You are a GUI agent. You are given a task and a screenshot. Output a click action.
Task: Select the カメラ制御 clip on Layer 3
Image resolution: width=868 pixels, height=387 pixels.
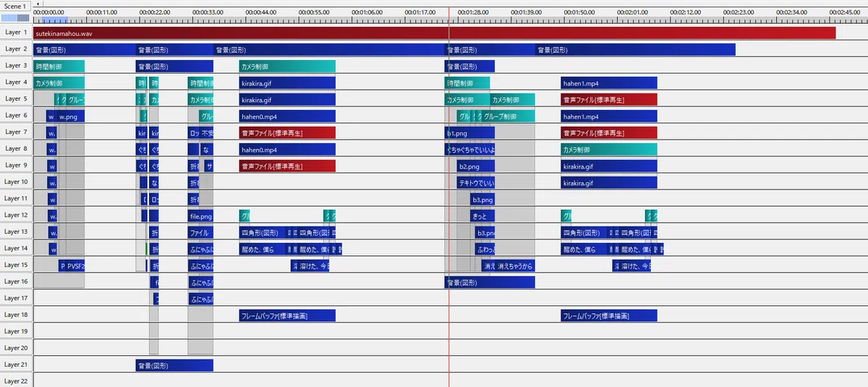[287, 67]
